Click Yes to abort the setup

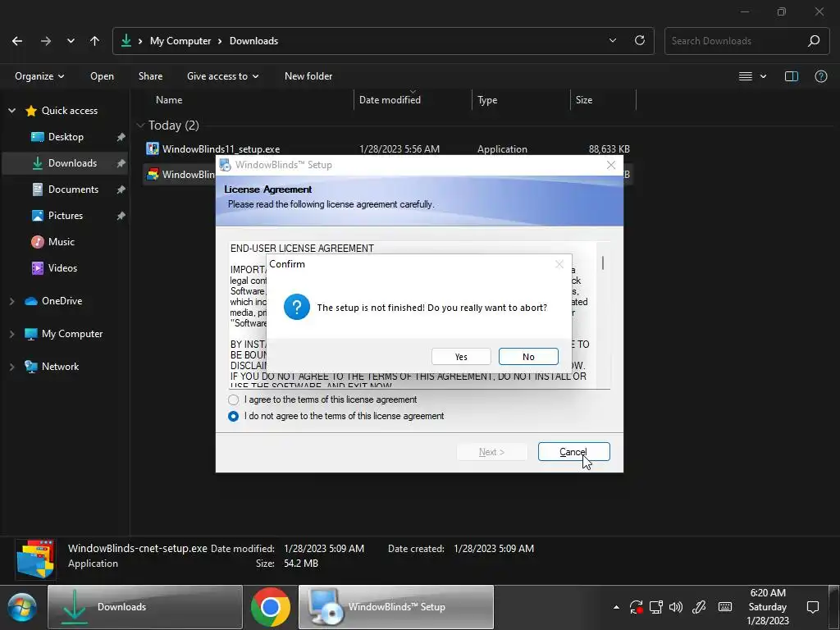tap(461, 357)
